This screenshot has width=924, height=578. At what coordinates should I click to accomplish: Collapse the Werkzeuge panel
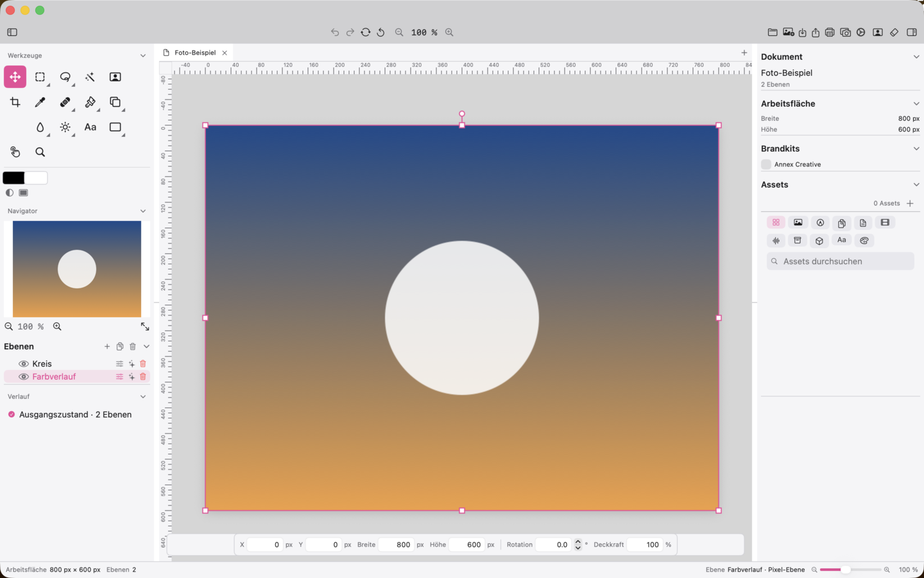[x=143, y=56]
